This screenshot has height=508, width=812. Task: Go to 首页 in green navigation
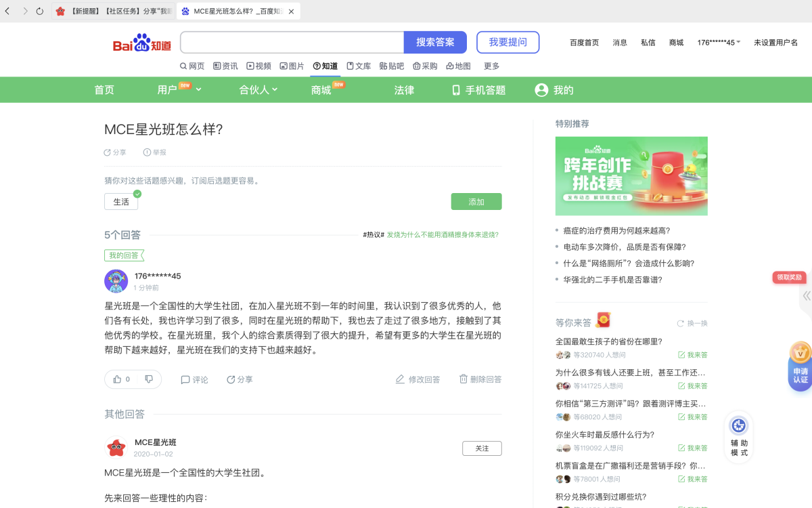[104, 90]
